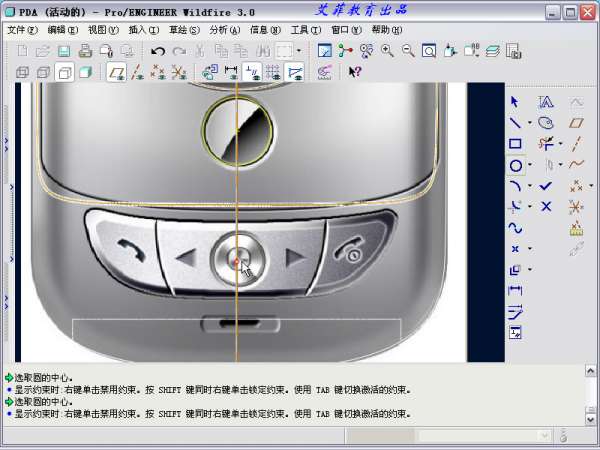The height and width of the screenshot is (450, 600).
Task: Activate the Dimension creation tool
Action: 515,291
